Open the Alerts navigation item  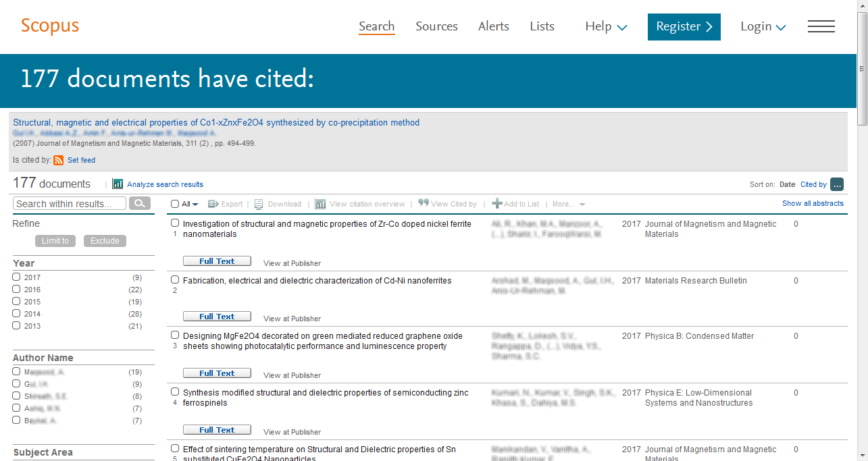pyautogui.click(x=493, y=26)
